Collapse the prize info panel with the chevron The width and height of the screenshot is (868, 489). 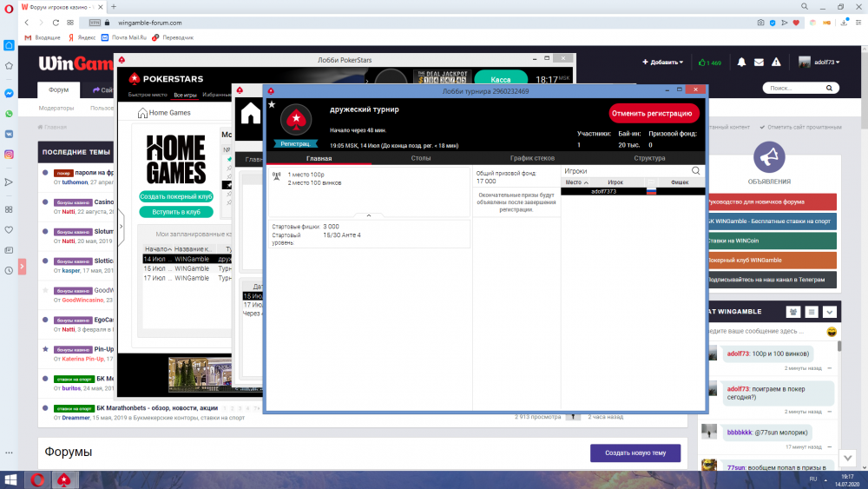point(369,215)
